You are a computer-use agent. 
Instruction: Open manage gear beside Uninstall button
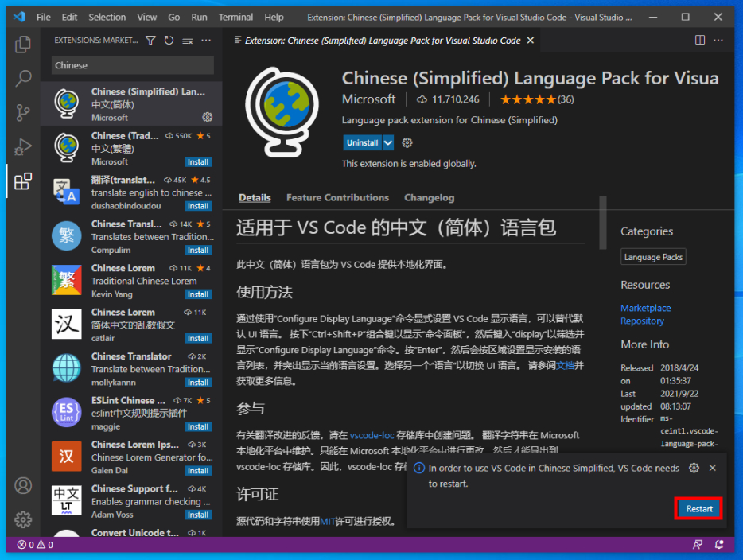407,142
